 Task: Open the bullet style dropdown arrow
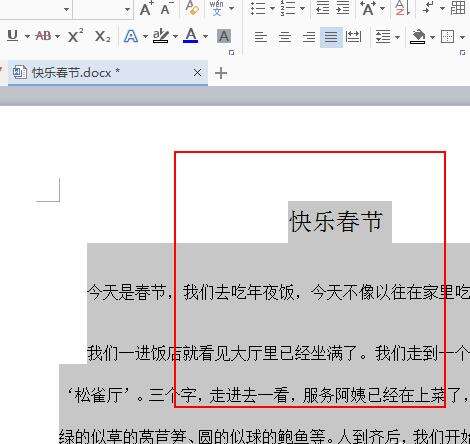click(272, 9)
